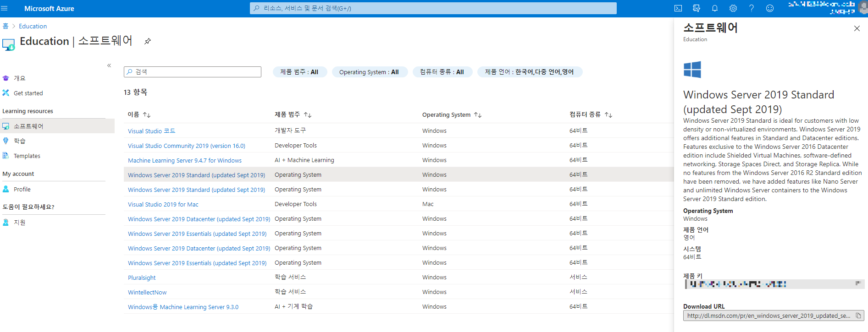Click the Windows logo in details panel
The height and width of the screenshot is (332, 868).
click(692, 70)
